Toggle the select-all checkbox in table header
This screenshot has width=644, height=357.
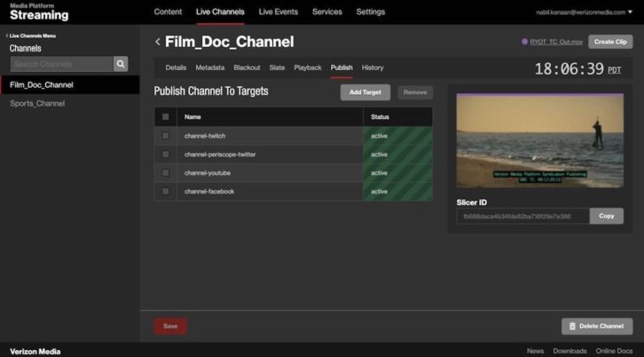tap(165, 116)
